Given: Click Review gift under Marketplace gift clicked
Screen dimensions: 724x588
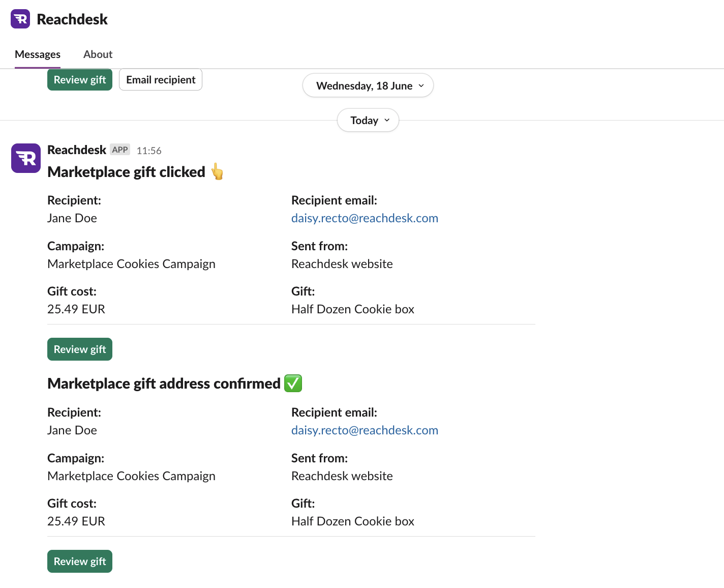Looking at the screenshot, I should (x=80, y=349).
